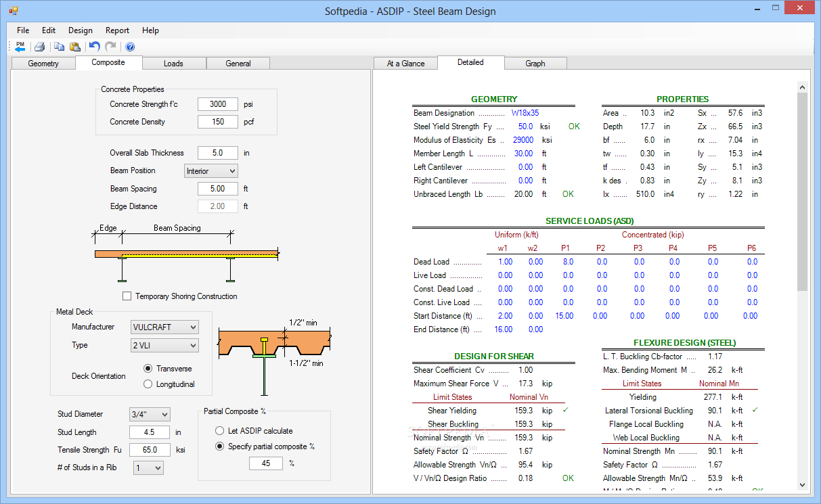821x504 pixels.
Task: Click the DESIGN FOR SHEAR heading
Action: point(493,357)
